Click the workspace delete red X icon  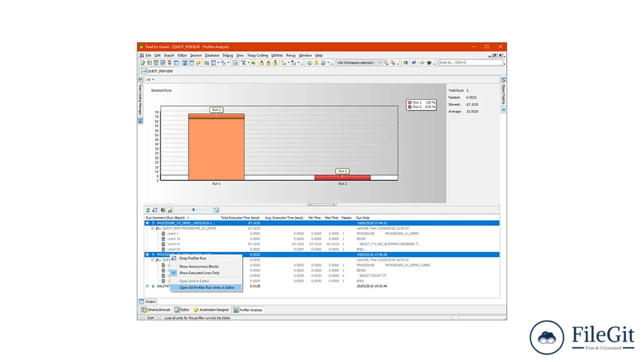click(x=393, y=63)
